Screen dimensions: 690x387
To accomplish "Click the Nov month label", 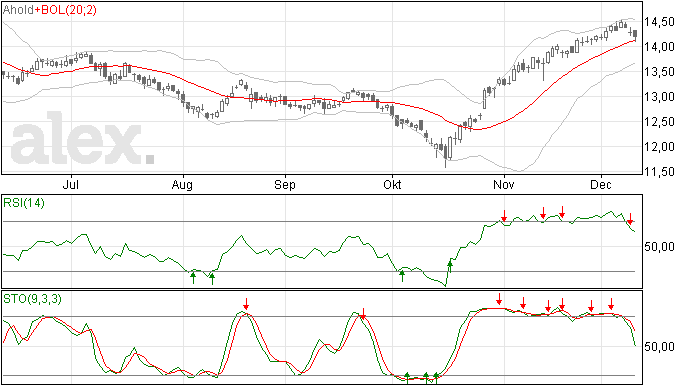I will [x=503, y=184].
